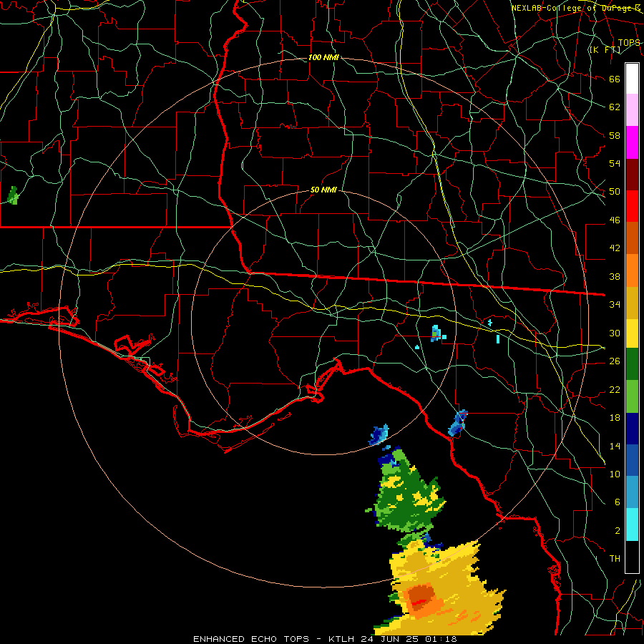The height and width of the screenshot is (644, 644).
Task: Select the dark green legend swatch
Action: (632, 364)
